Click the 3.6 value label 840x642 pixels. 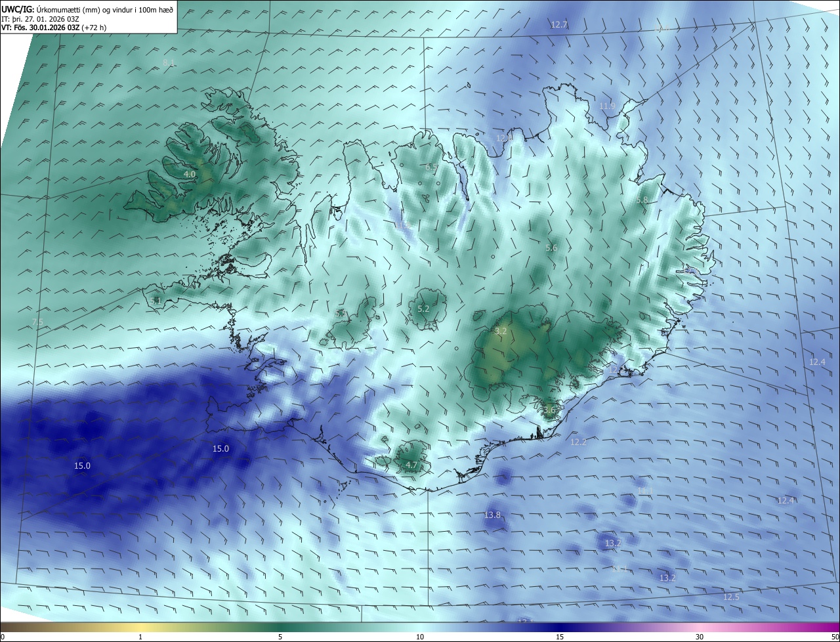549,410
